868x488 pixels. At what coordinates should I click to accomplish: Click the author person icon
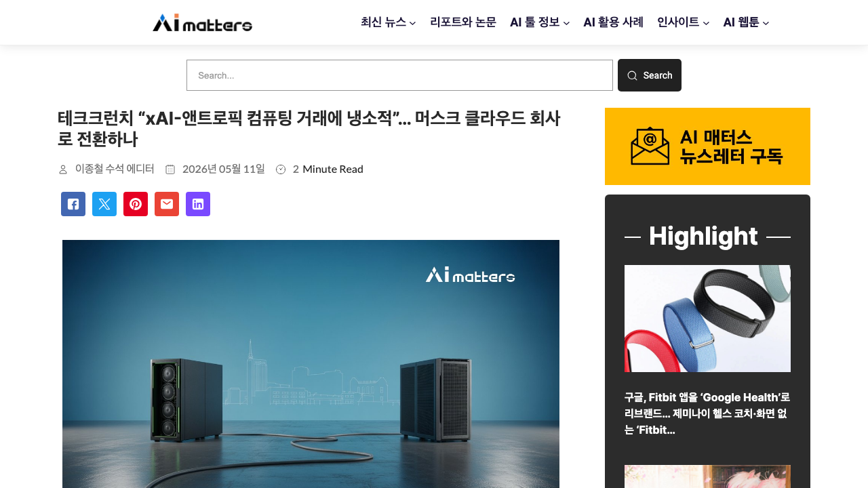point(63,169)
